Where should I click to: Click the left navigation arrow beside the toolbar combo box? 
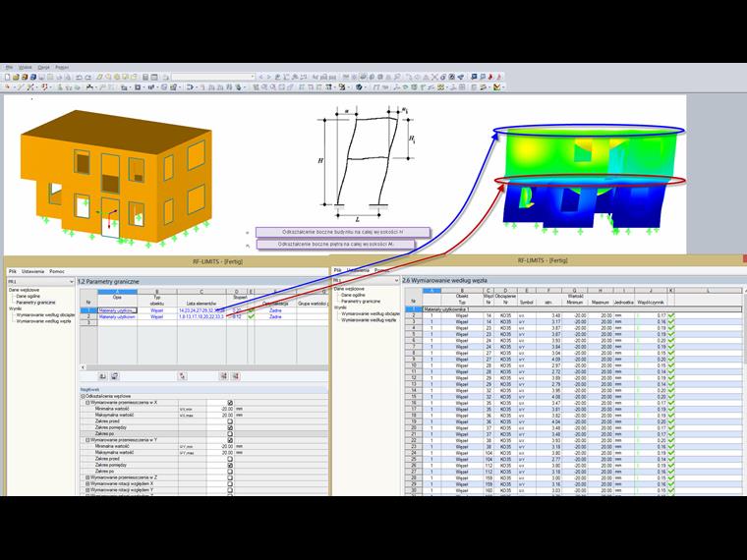coord(260,77)
